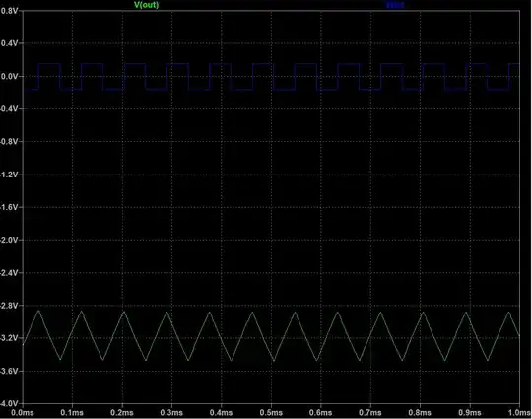
Task: Click the -3.6V vertical axis label
Action: click(x=9, y=371)
